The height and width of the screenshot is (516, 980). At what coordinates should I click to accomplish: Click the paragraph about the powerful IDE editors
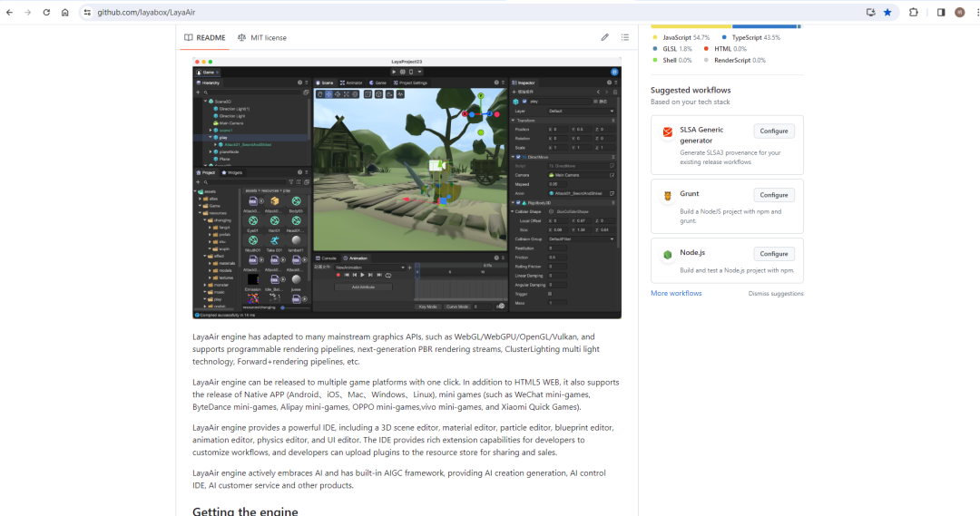(403, 441)
